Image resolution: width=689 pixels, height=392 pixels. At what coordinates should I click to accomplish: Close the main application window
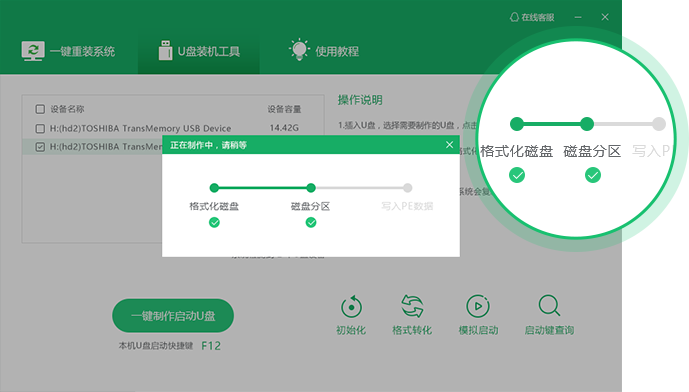(x=605, y=17)
